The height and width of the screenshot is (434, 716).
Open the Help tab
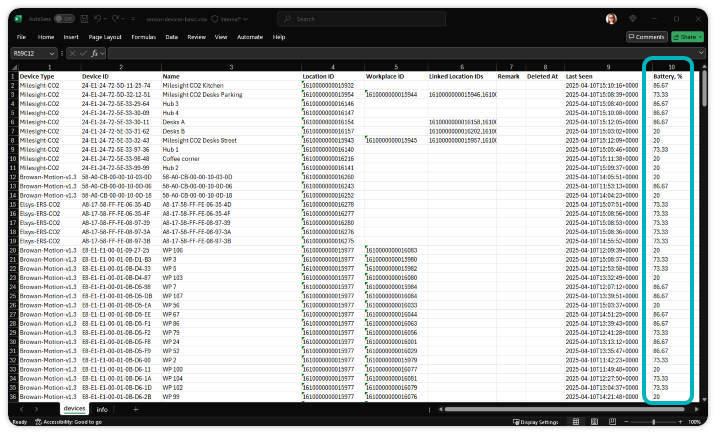pos(279,37)
